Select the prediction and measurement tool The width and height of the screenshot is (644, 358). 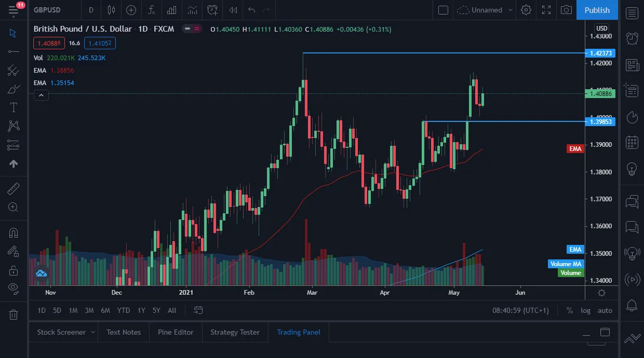tap(14, 145)
